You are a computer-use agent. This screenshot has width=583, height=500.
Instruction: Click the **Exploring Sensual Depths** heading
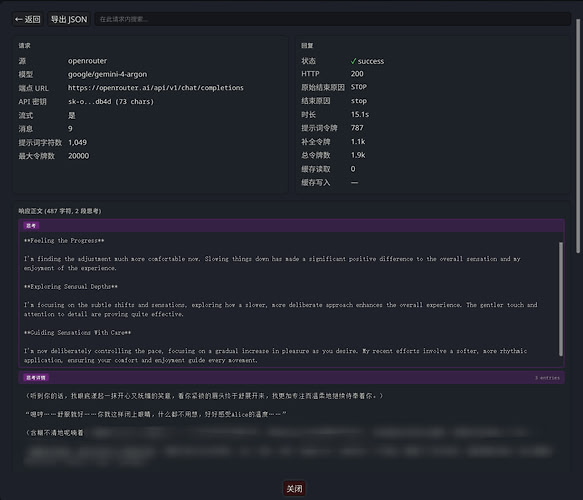[x=71, y=287]
